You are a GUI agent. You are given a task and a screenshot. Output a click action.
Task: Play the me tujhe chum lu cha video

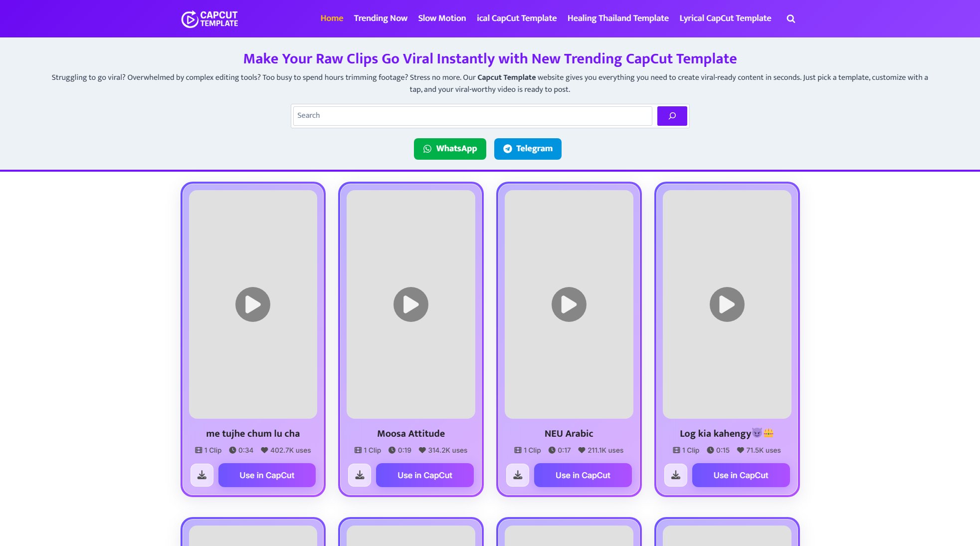click(253, 304)
